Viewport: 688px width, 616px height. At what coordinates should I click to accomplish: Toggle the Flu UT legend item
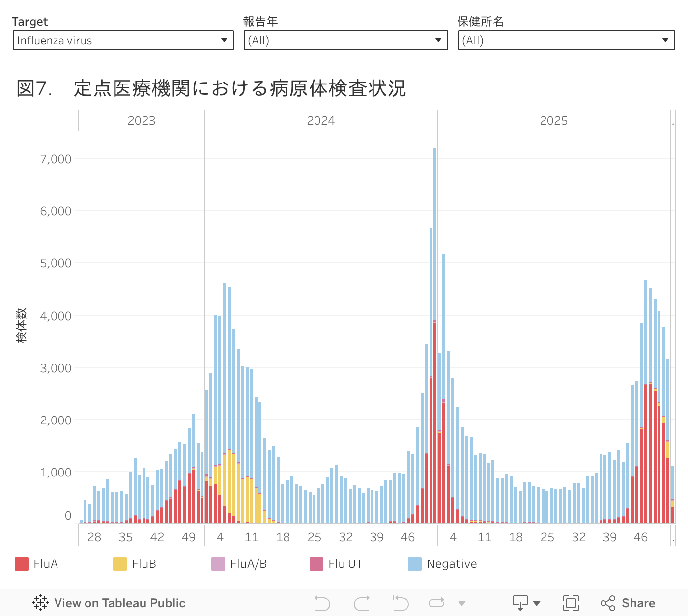pos(345,564)
